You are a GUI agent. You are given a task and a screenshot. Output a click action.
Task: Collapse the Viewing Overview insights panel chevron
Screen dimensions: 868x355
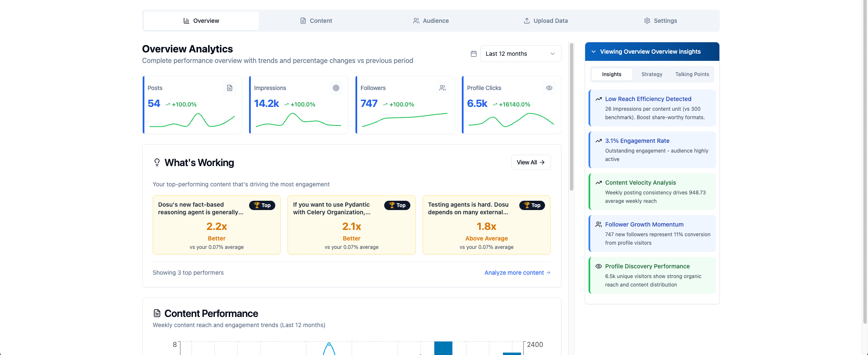click(x=594, y=52)
